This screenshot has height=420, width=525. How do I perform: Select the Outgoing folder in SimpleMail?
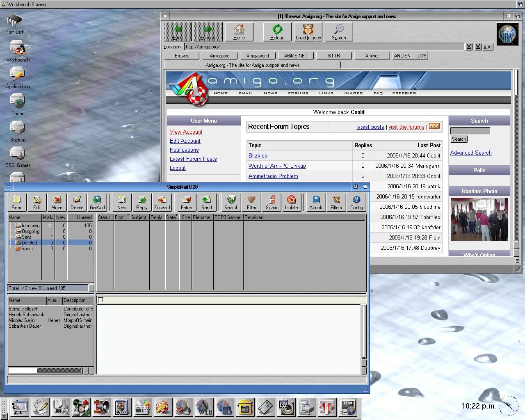point(51,231)
